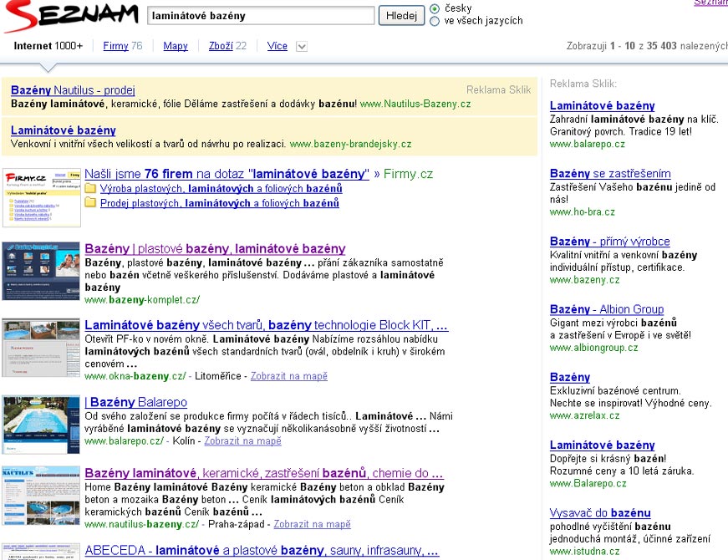
Task: Click the www.nautilus-bazeny.cz/ URL text
Action: tap(141, 524)
